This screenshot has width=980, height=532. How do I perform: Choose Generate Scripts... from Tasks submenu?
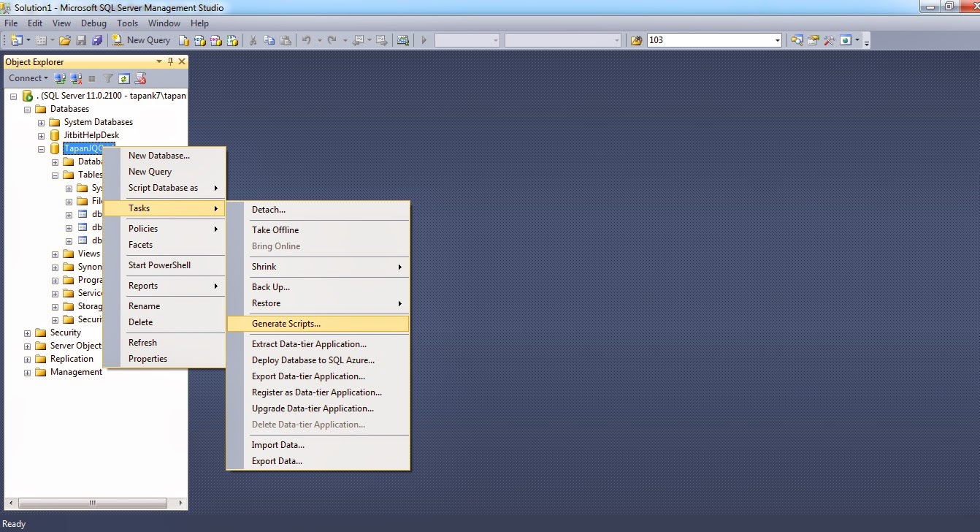318,324
